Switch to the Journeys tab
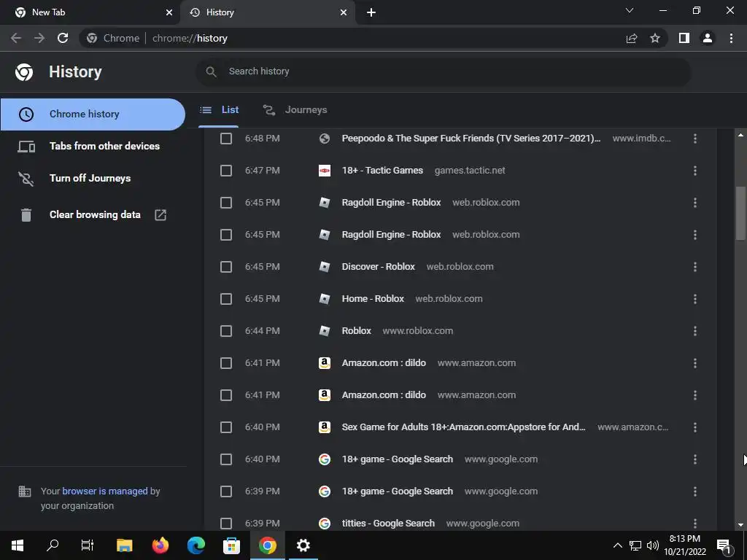Image resolution: width=747 pixels, height=560 pixels. click(x=295, y=110)
